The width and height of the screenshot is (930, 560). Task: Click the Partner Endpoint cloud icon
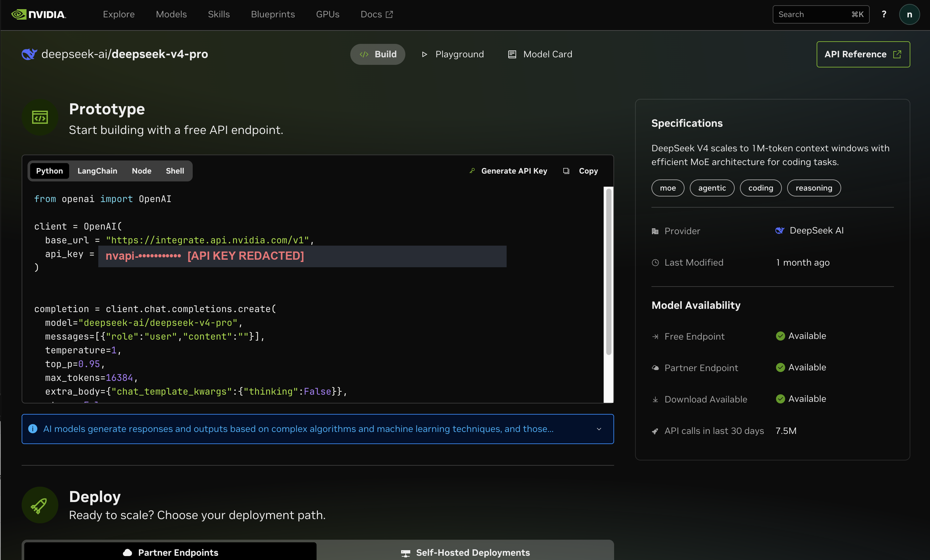[655, 368]
